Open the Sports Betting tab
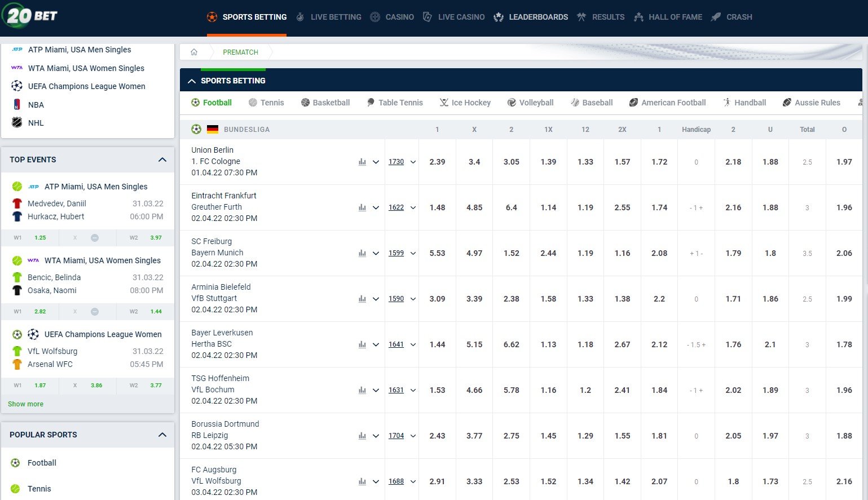Viewport: 868px width, 500px height. [246, 17]
